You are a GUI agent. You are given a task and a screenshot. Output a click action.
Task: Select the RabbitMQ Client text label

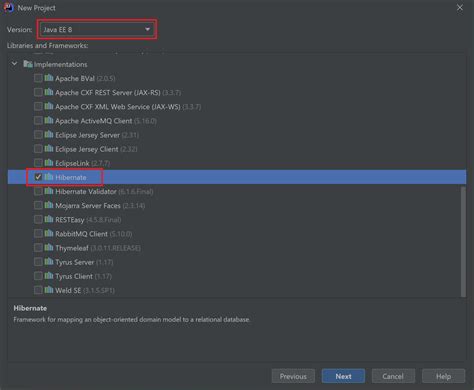pos(82,234)
